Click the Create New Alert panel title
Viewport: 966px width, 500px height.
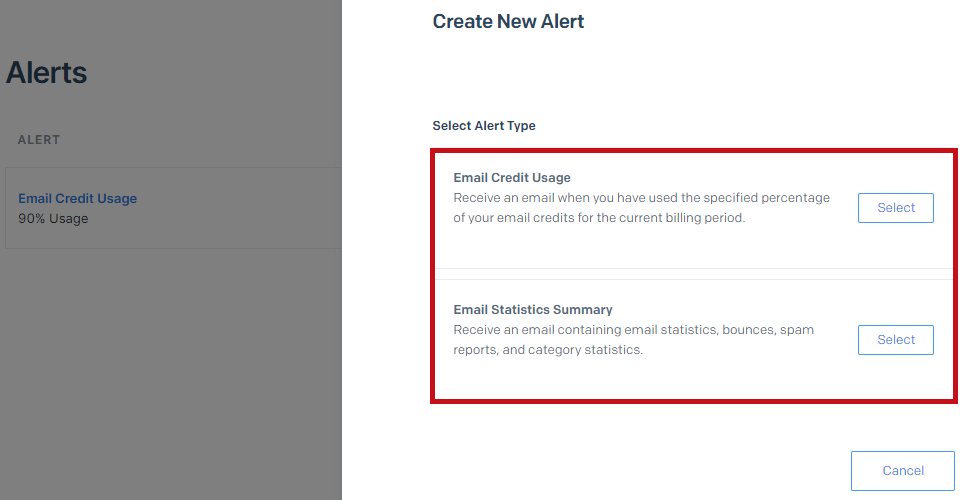click(508, 21)
